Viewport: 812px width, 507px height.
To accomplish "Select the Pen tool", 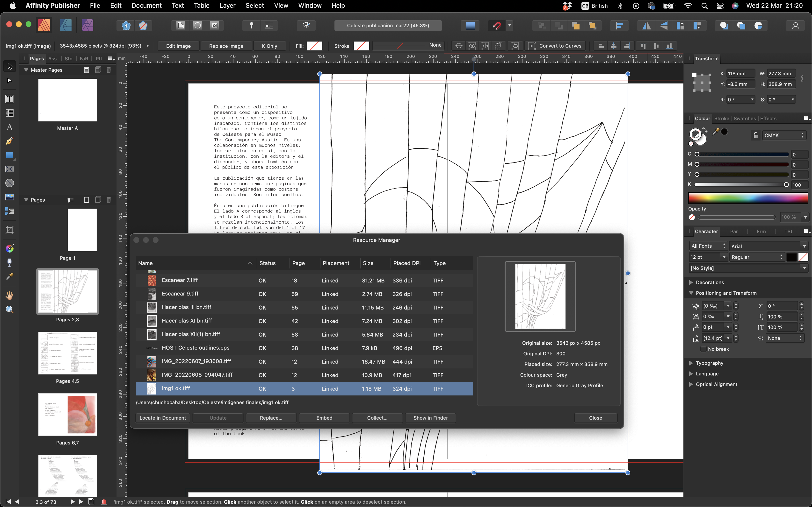I will click(x=9, y=141).
